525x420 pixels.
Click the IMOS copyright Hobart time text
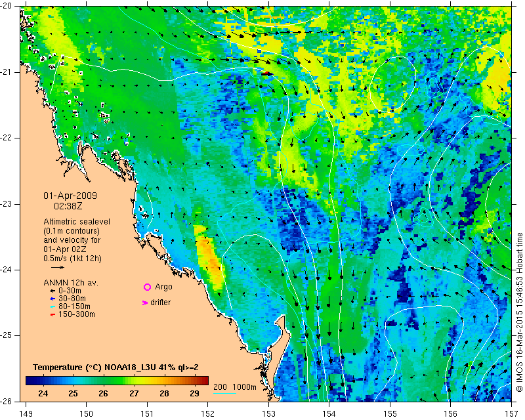[519, 312]
